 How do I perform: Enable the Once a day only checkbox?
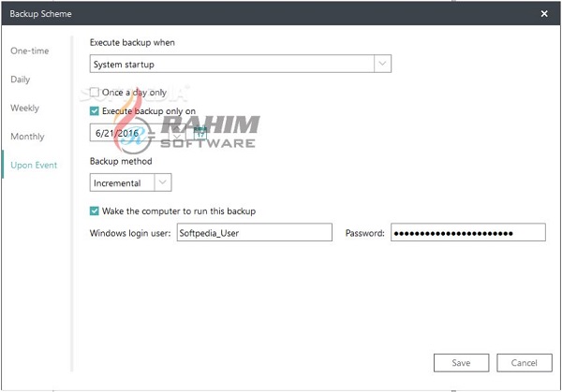[95, 93]
